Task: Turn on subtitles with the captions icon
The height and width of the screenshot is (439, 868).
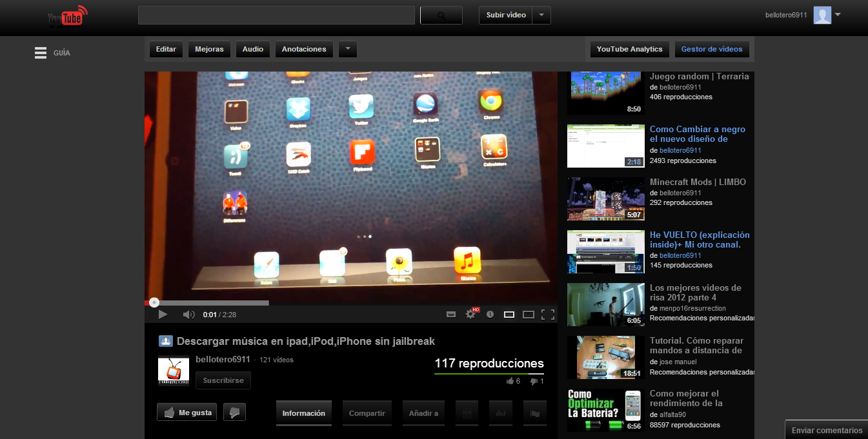Action: click(x=451, y=315)
